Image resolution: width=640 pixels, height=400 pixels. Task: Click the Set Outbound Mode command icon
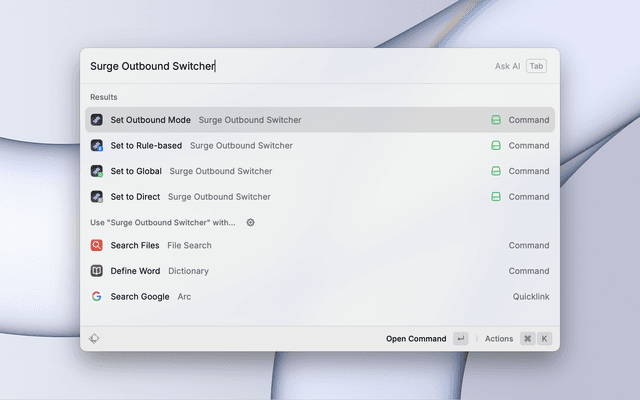97,120
